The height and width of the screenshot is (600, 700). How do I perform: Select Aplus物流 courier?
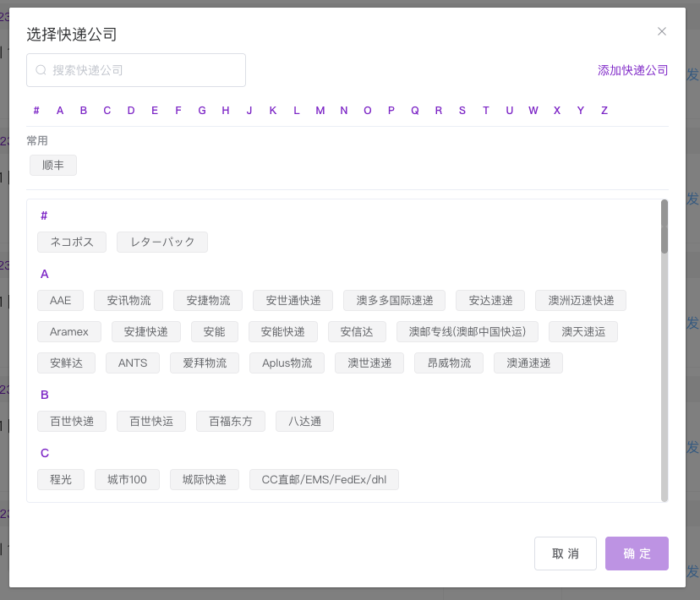[287, 363]
